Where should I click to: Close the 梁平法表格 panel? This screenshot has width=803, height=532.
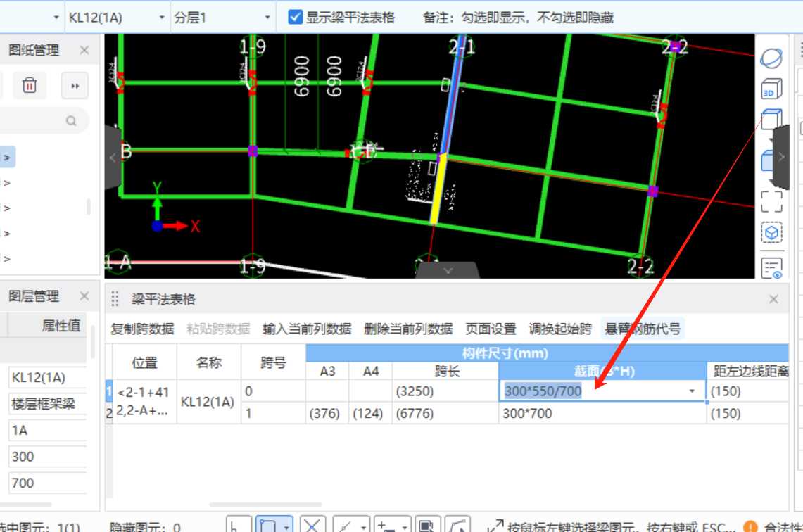773,299
